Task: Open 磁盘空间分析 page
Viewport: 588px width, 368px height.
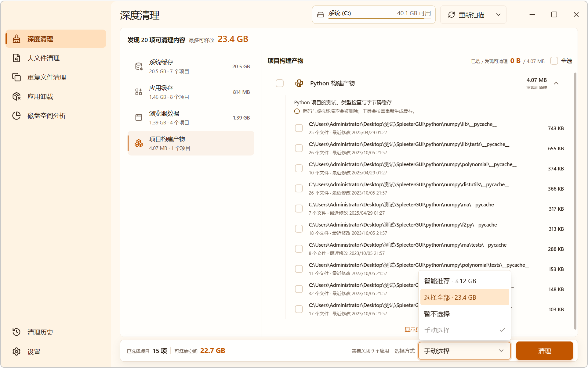Action: click(56, 116)
